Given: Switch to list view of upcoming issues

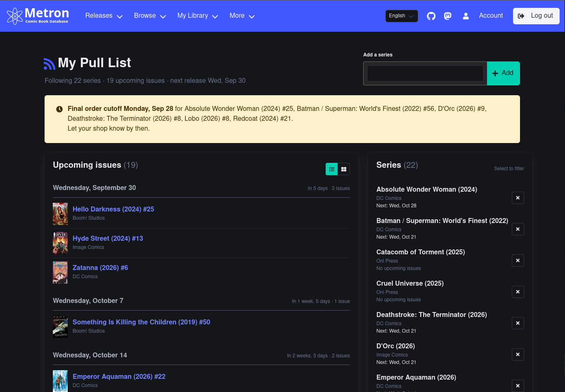Looking at the screenshot, I should 332,169.
